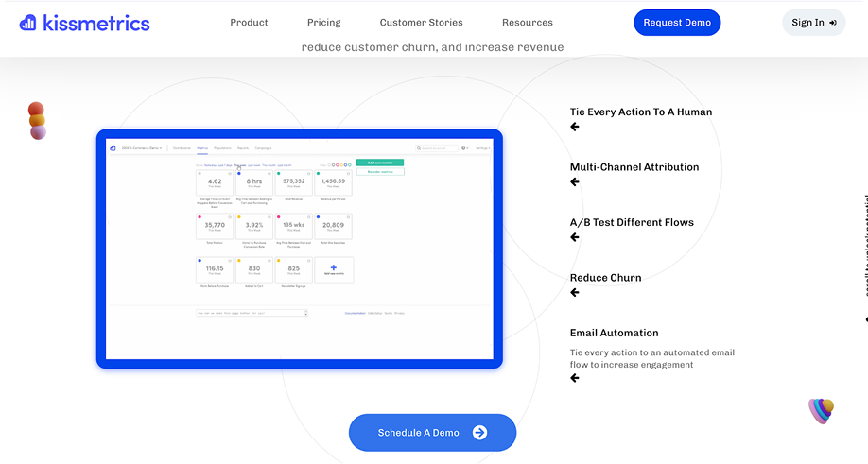
Task: Open the Product menu
Action: pyautogui.click(x=249, y=23)
